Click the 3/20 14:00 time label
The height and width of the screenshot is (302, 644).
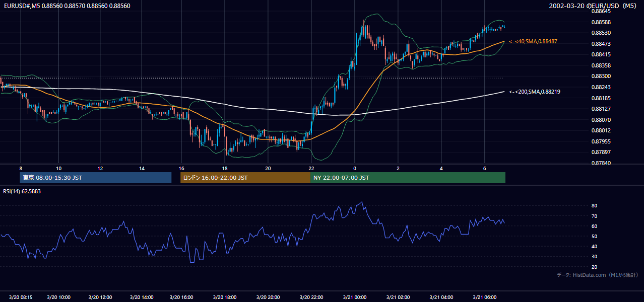pyautogui.click(x=142, y=297)
